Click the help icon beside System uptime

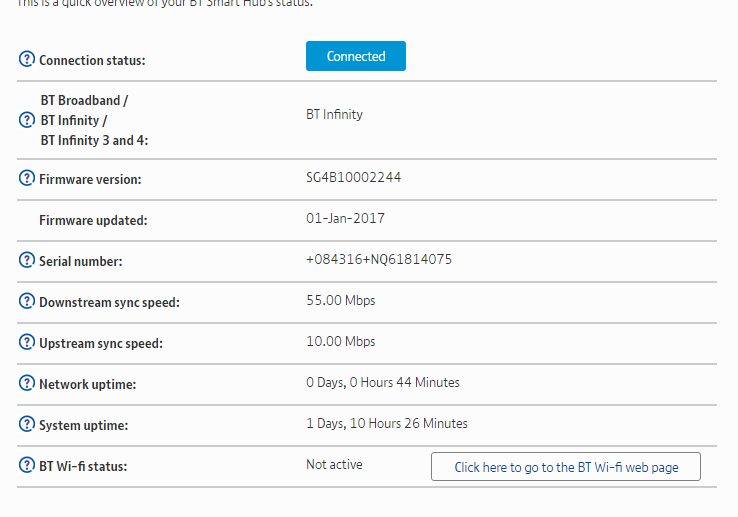(x=27, y=424)
